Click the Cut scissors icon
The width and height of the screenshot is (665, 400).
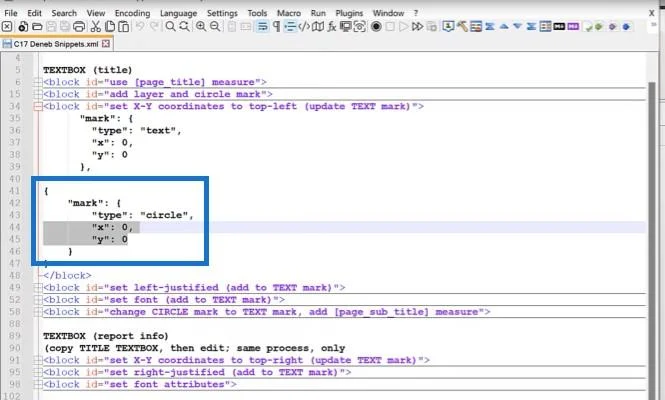(x=96, y=27)
